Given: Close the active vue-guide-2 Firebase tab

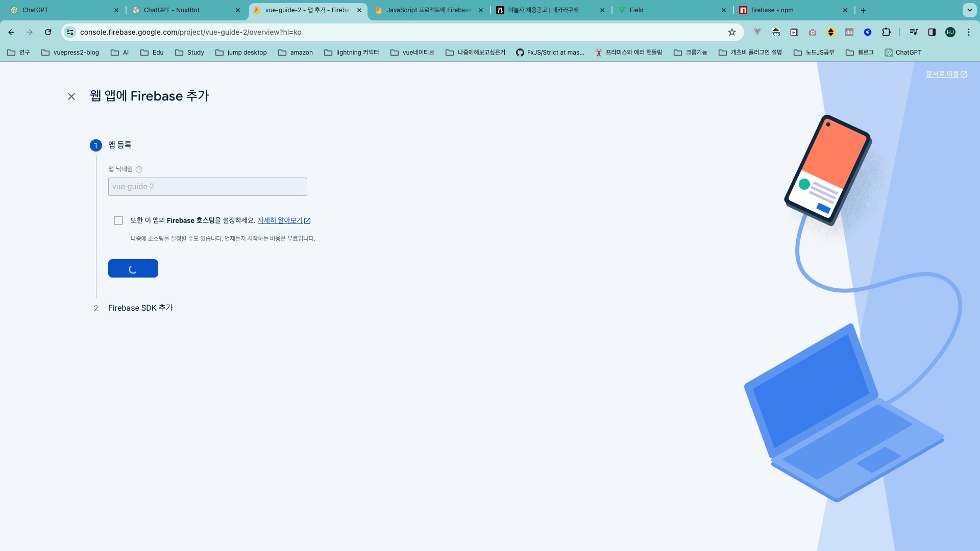Looking at the screenshot, I should [359, 10].
